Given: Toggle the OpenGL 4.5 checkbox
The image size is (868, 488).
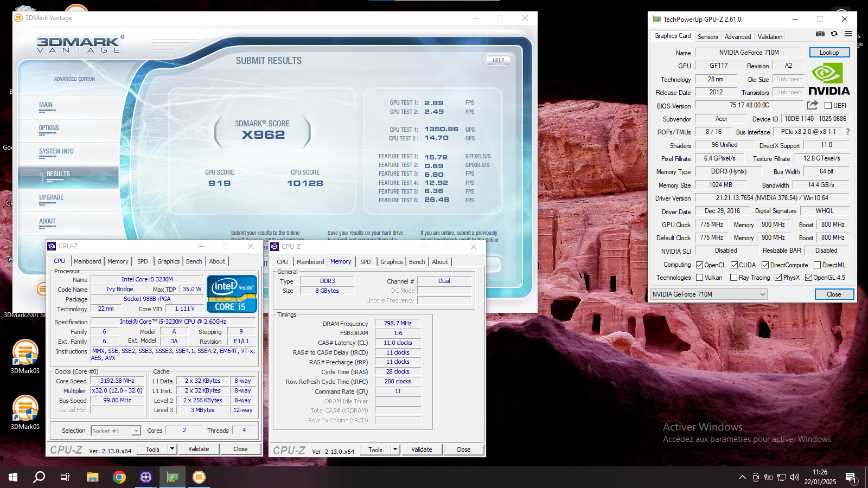Looking at the screenshot, I should [808, 278].
